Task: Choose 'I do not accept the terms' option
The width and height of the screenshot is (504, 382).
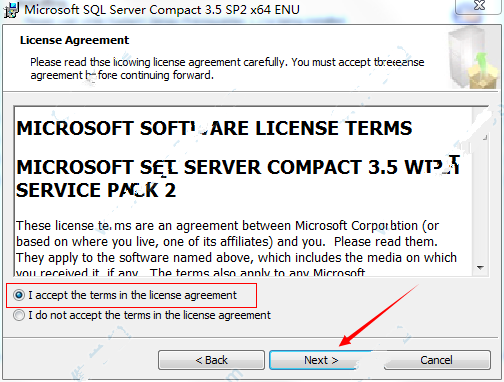Action: pyautogui.click(x=19, y=315)
